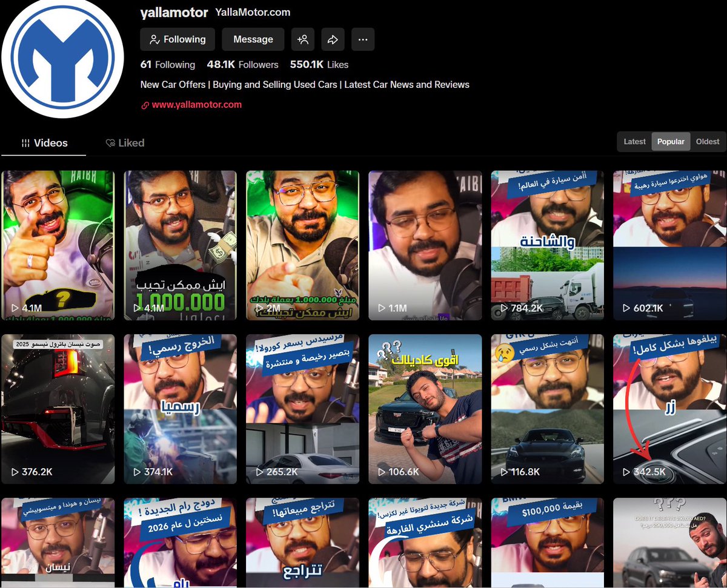Click the play icon on 374.1K video
Viewport: 727px width, 588px height.
pyautogui.click(x=137, y=472)
